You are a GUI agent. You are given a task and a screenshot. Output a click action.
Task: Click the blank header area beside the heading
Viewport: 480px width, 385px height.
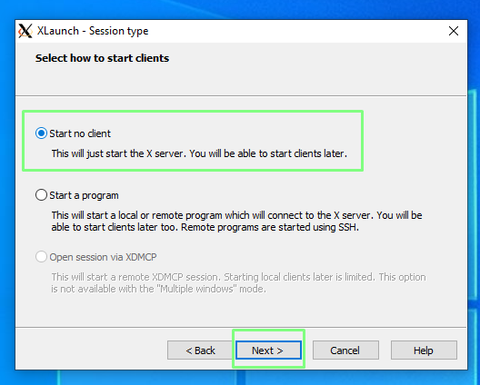pyautogui.click(x=317, y=68)
